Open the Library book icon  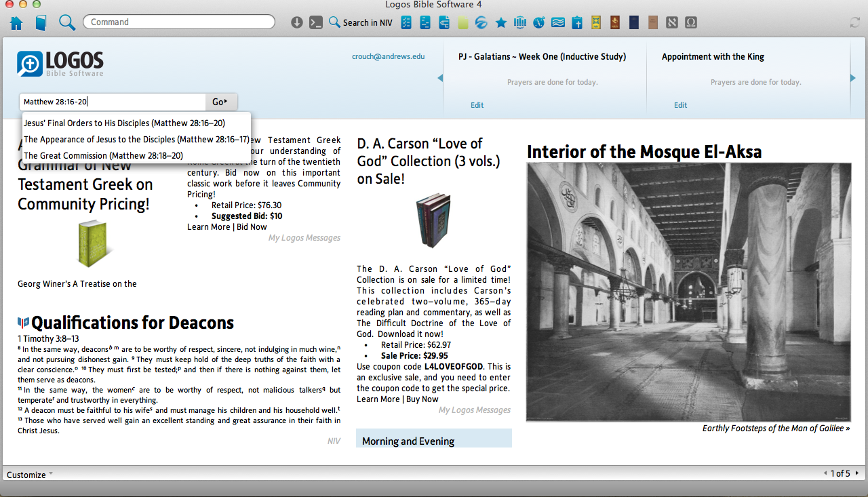pyautogui.click(x=41, y=23)
